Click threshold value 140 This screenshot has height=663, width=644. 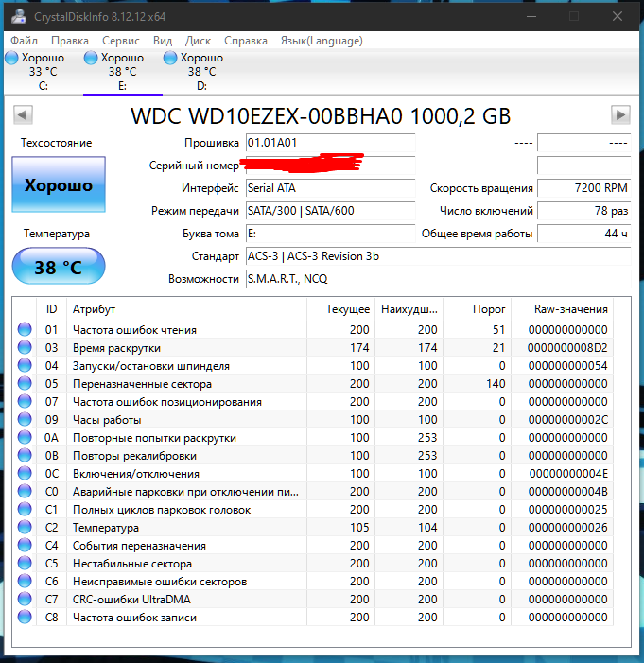click(x=496, y=383)
